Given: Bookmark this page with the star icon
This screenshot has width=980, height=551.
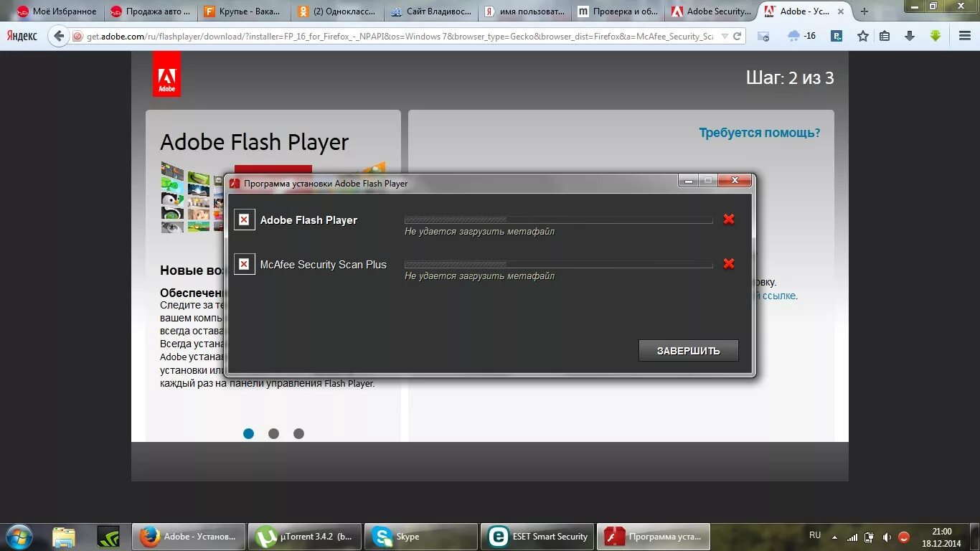Looking at the screenshot, I should (x=863, y=36).
